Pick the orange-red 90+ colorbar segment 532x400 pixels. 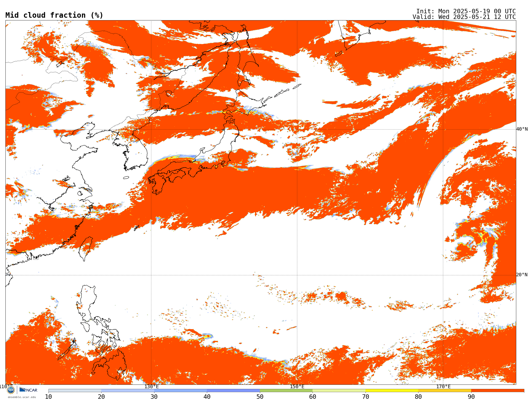498,391
